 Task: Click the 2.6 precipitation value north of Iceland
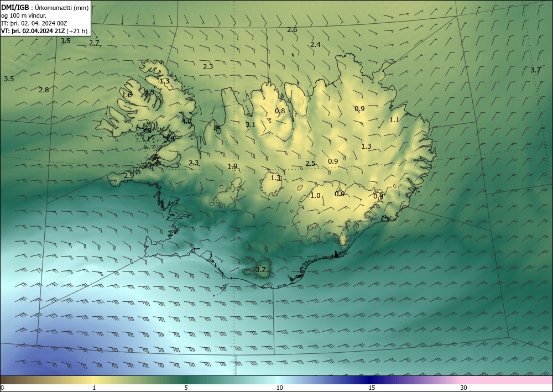tap(292, 30)
